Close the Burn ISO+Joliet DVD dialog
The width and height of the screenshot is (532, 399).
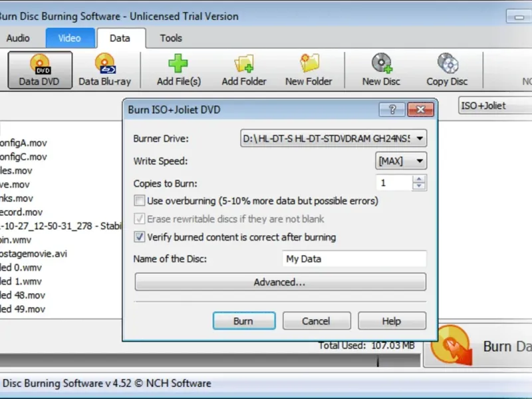pos(420,110)
